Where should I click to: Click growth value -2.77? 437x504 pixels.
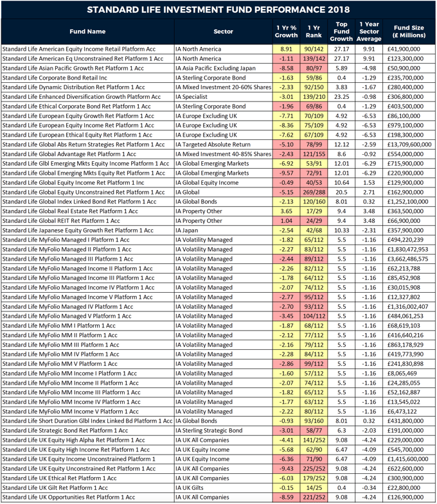[286, 297]
